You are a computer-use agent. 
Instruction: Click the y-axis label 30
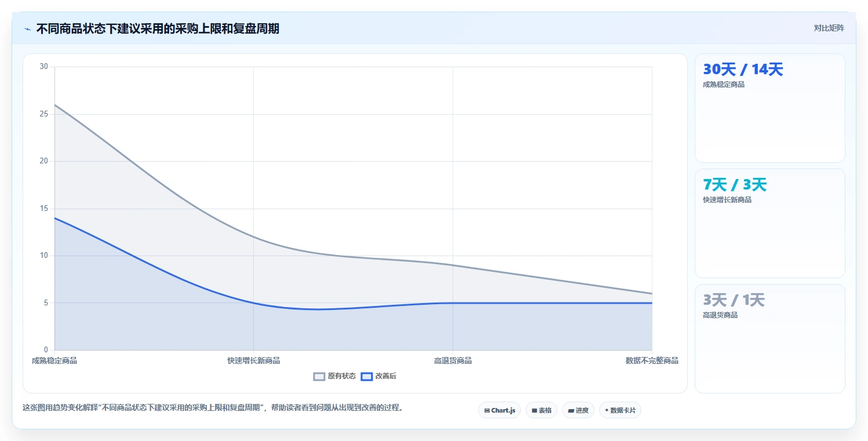point(44,67)
